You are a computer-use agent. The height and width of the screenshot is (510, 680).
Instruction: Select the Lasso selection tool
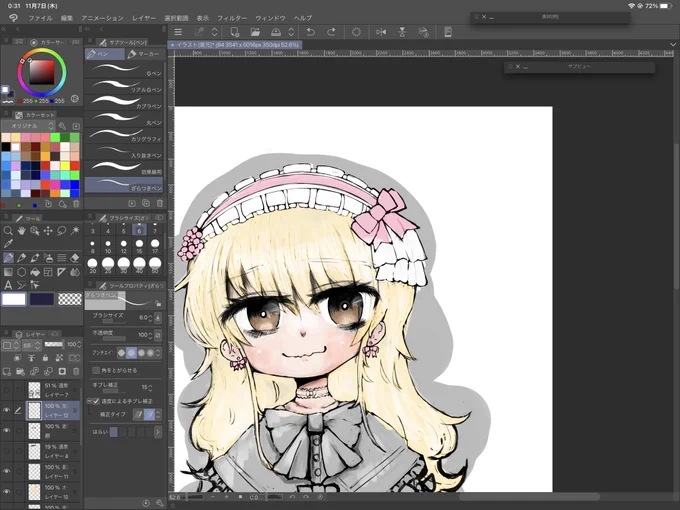click(x=62, y=231)
